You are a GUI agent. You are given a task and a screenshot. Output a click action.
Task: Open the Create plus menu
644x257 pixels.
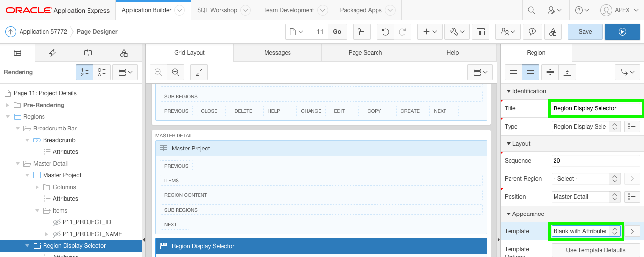pyautogui.click(x=430, y=32)
